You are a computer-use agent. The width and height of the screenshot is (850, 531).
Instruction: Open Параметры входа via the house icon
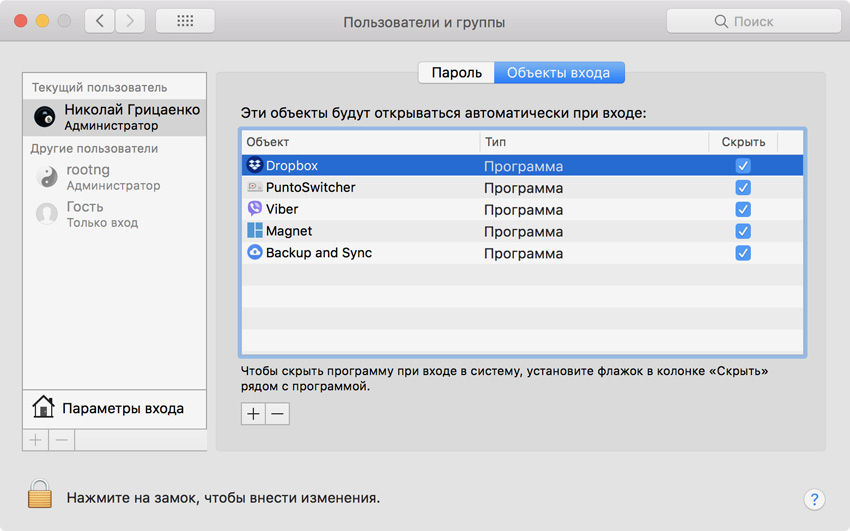click(43, 408)
